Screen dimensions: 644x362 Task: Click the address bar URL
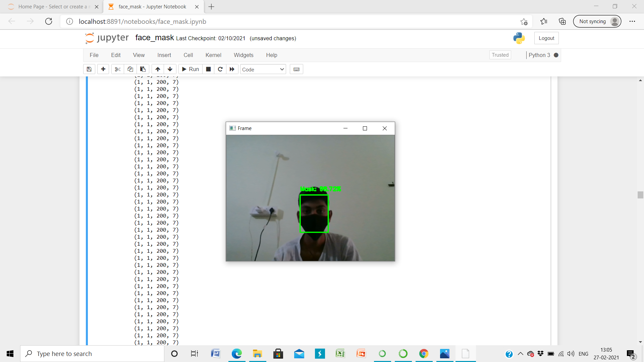click(x=143, y=21)
